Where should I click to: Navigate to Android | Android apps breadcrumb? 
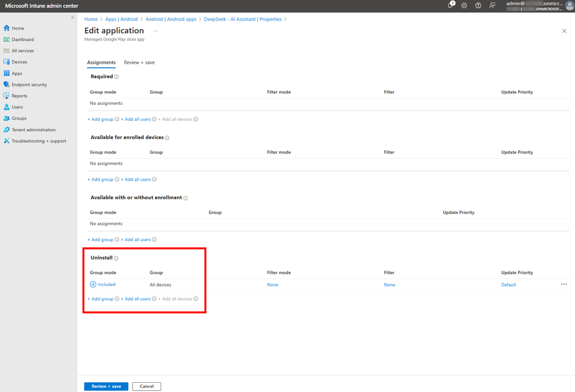pos(171,19)
